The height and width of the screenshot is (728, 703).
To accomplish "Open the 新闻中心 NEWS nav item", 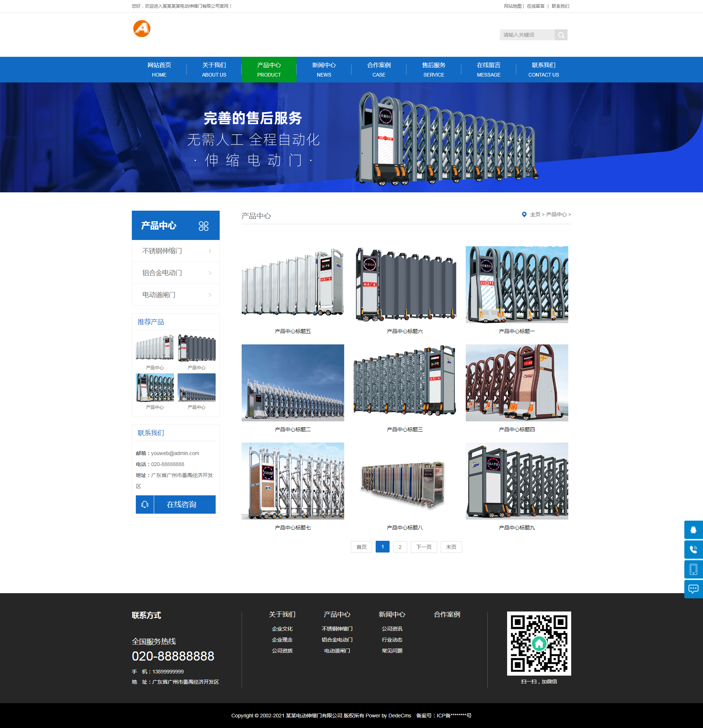I will (x=324, y=70).
